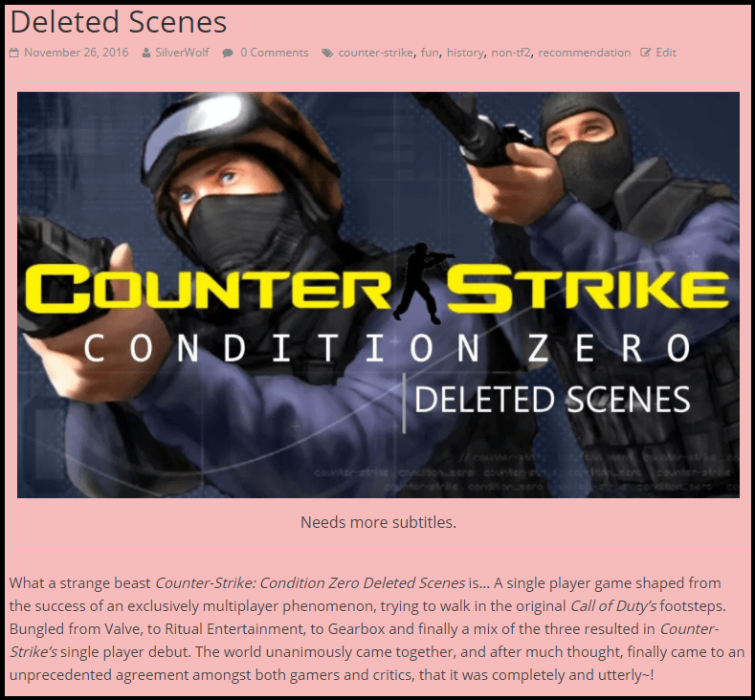Browse posts tagged fun
The height and width of the screenshot is (700, 755).
click(430, 53)
